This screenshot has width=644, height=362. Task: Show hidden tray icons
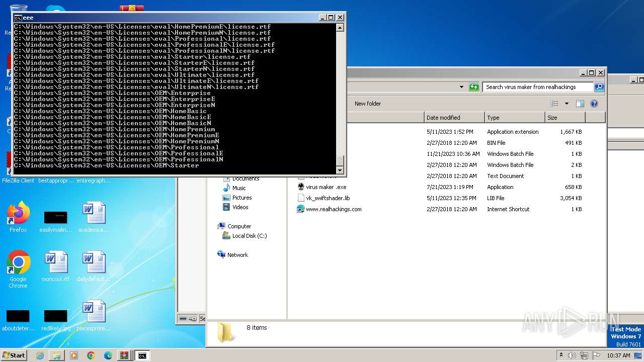click(x=561, y=355)
